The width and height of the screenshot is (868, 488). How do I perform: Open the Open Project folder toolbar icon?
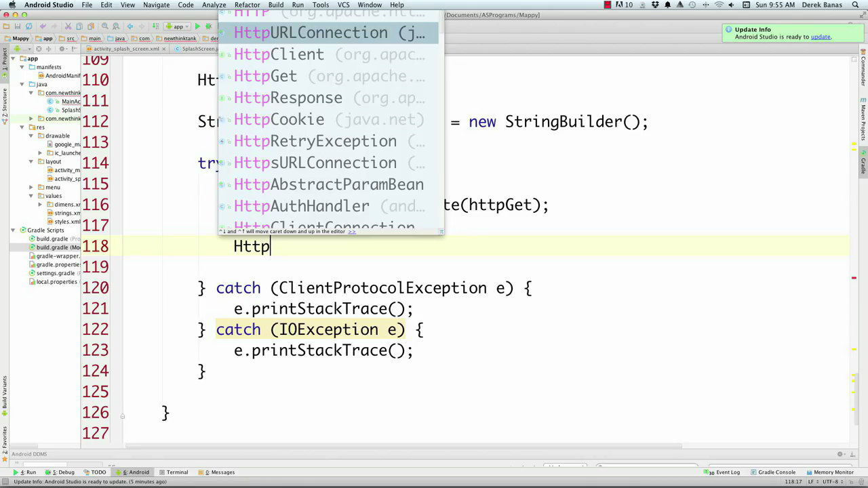click(6, 26)
